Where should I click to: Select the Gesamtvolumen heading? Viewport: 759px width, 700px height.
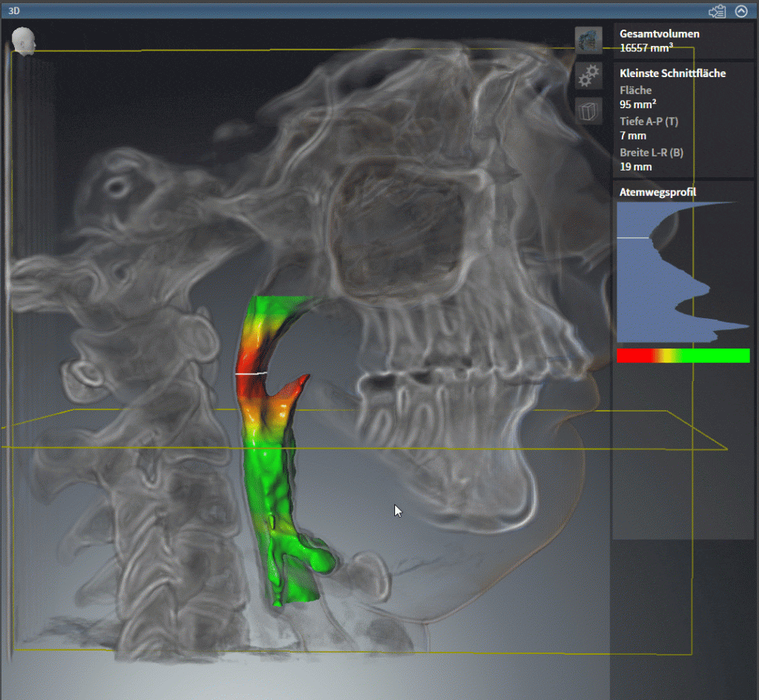pyautogui.click(x=659, y=34)
